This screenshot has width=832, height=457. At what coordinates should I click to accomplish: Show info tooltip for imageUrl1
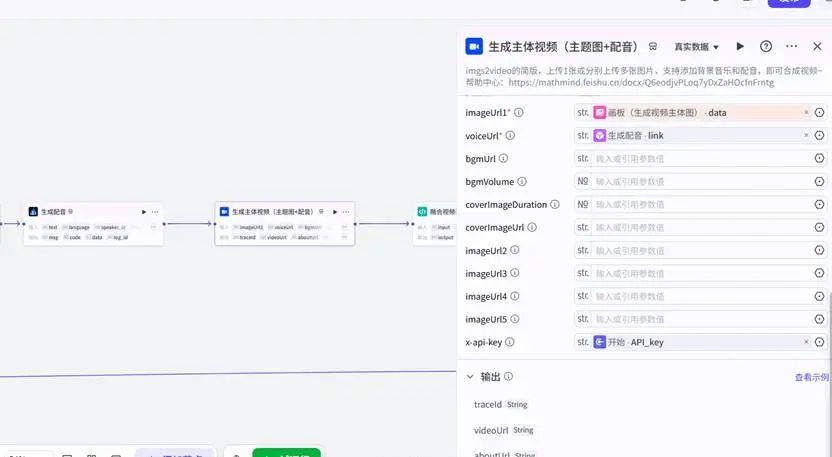[519, 113]
